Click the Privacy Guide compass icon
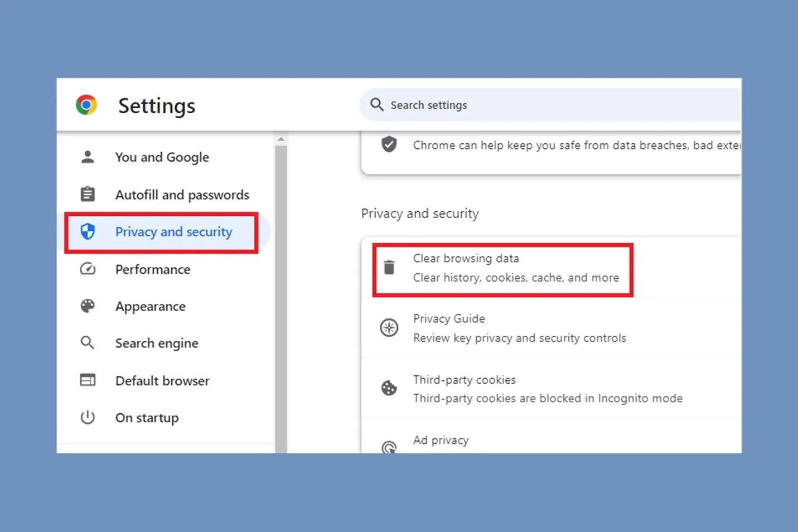 [x=389, y=328]
